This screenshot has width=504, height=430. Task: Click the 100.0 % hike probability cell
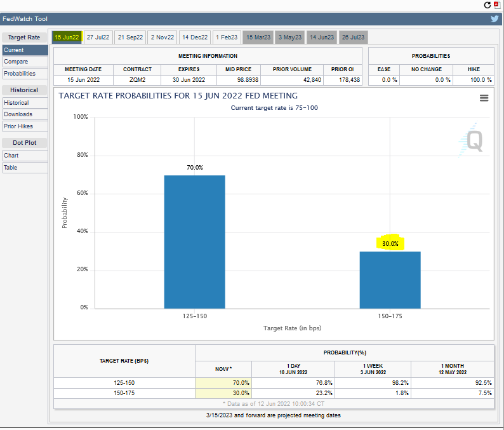click(x=474, y=80)
